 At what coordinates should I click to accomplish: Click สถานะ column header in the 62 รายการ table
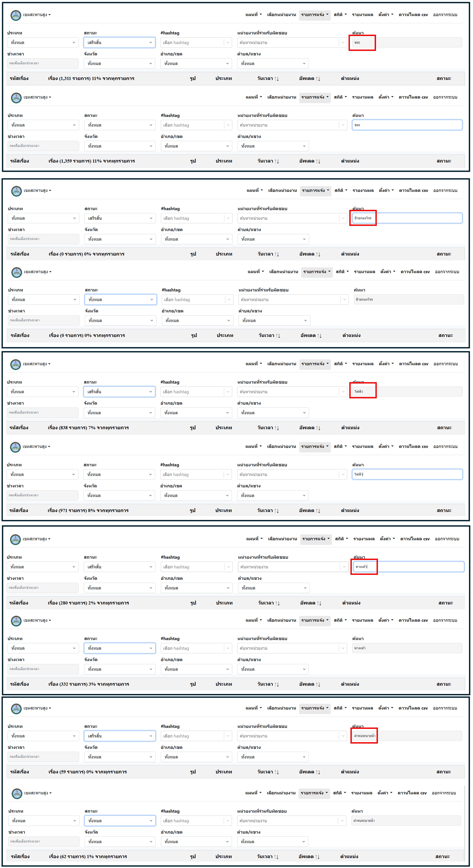coord(442,856)
